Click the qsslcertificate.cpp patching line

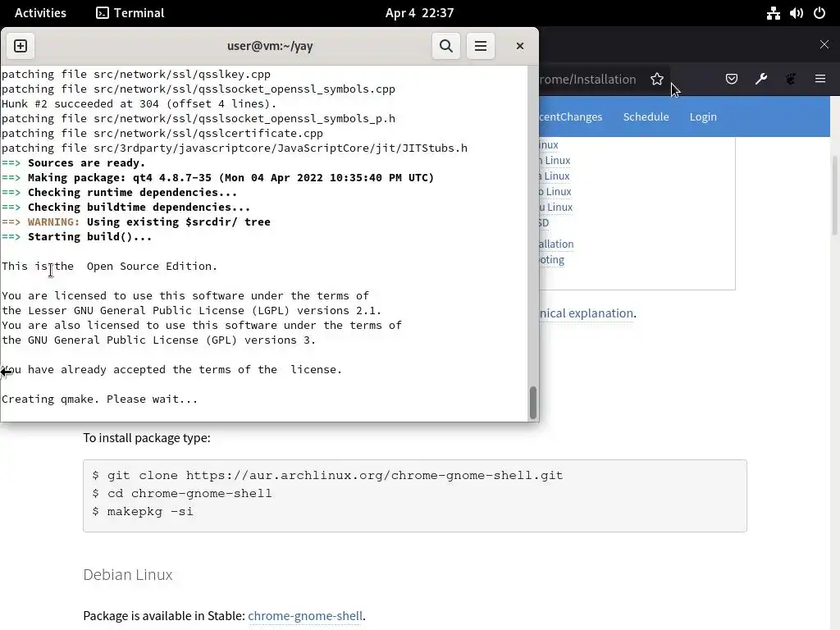click(x=162, y=134)
